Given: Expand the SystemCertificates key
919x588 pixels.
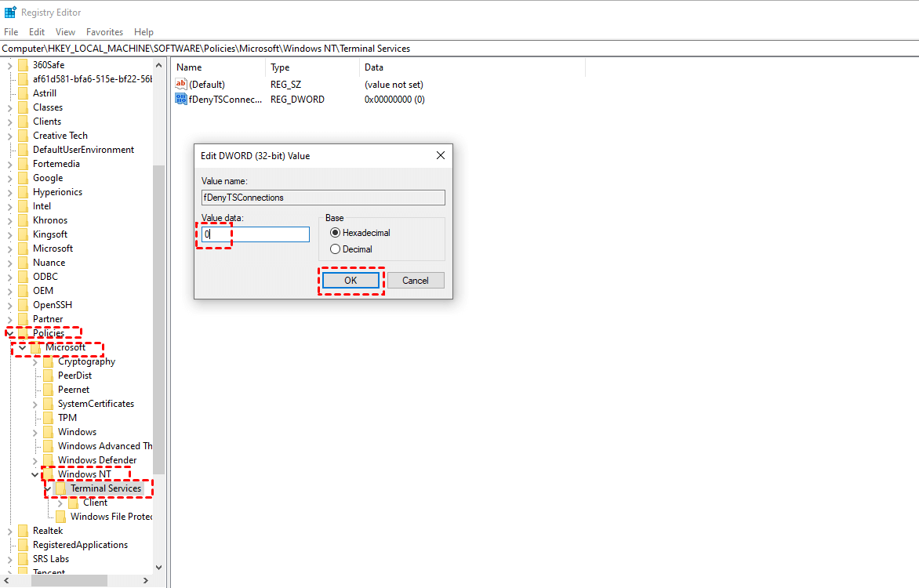Looking at the screenshot, I should (x=35, y=405).
